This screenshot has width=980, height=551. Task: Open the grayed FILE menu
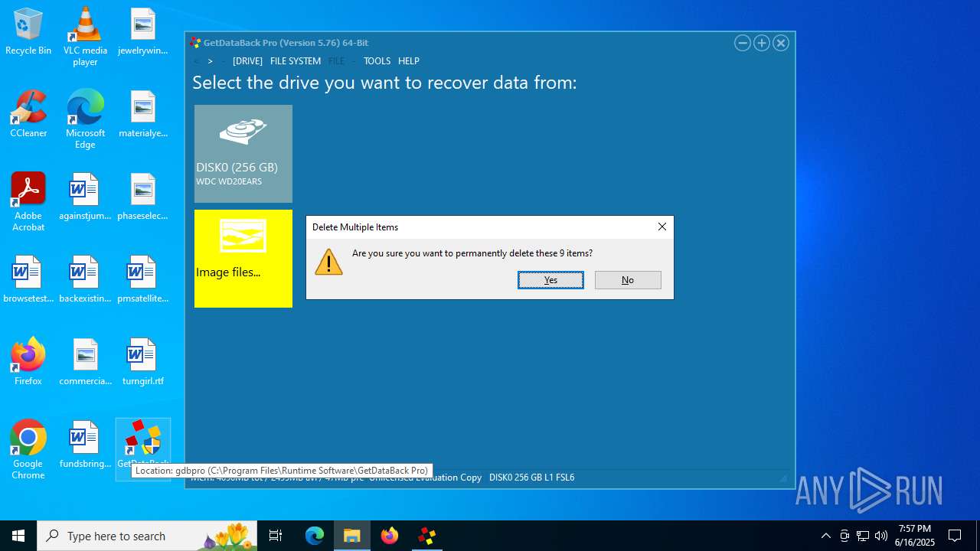pos(337,61)
